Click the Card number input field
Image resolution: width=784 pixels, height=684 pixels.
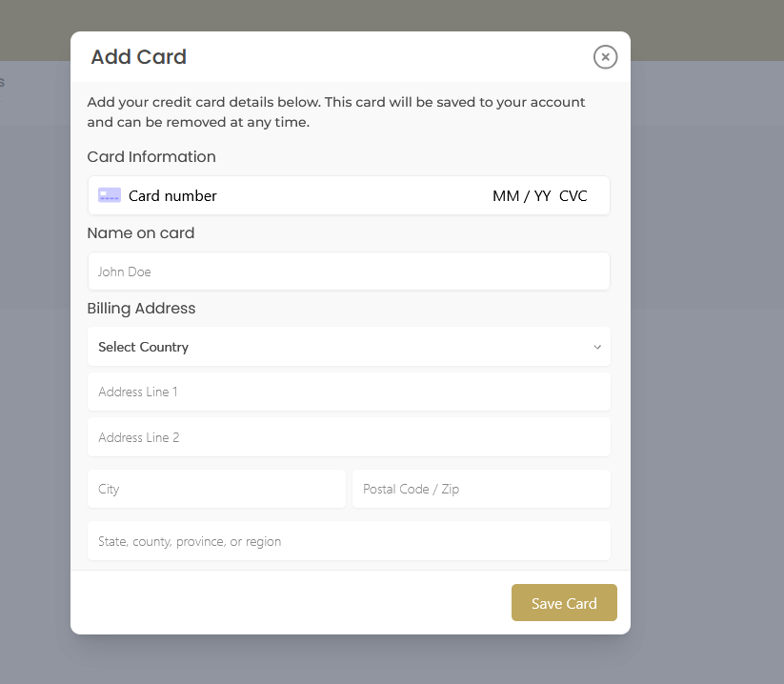coord(286,195)
